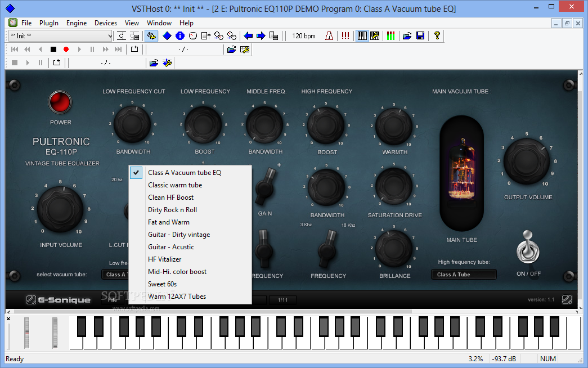This screenshot has width=588, height=368.
Task: Click open-file folder icon in third toolbar row
Action: (154, 62)
